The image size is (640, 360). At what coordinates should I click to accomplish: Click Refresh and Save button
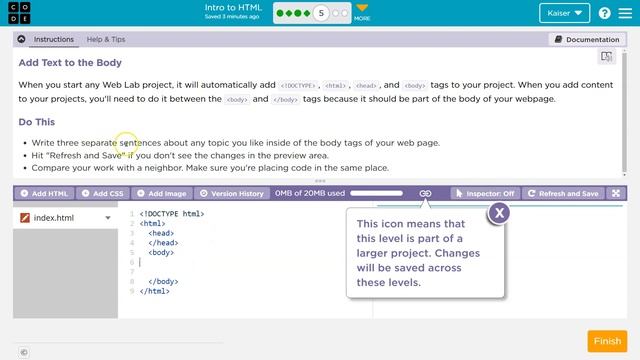point(563,193)
